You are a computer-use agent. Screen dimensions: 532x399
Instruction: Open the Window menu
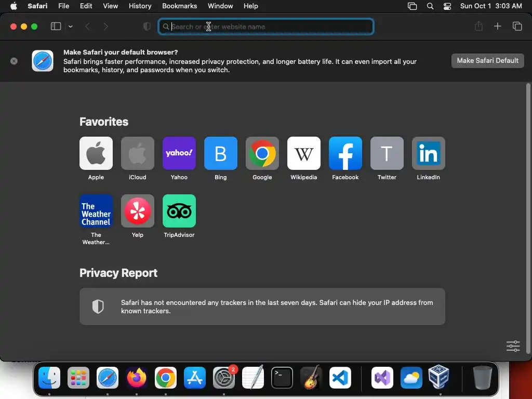pyautogui.click(x=220, y=6)
